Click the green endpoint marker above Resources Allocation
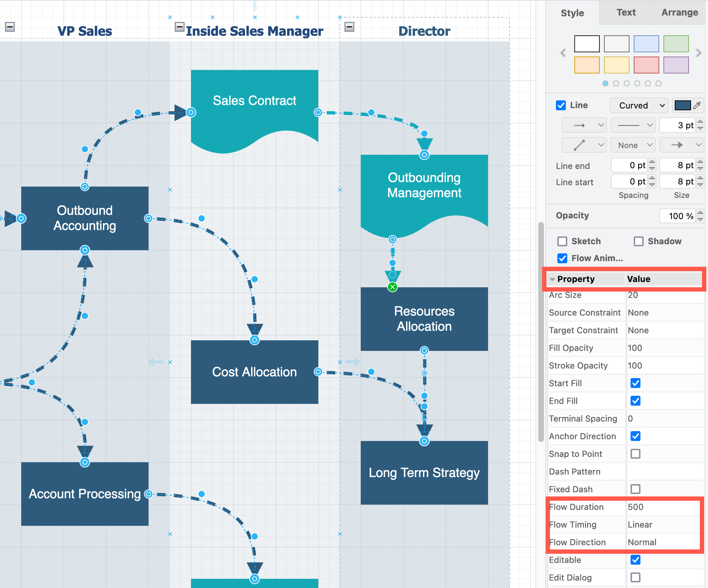 point(392,287)
